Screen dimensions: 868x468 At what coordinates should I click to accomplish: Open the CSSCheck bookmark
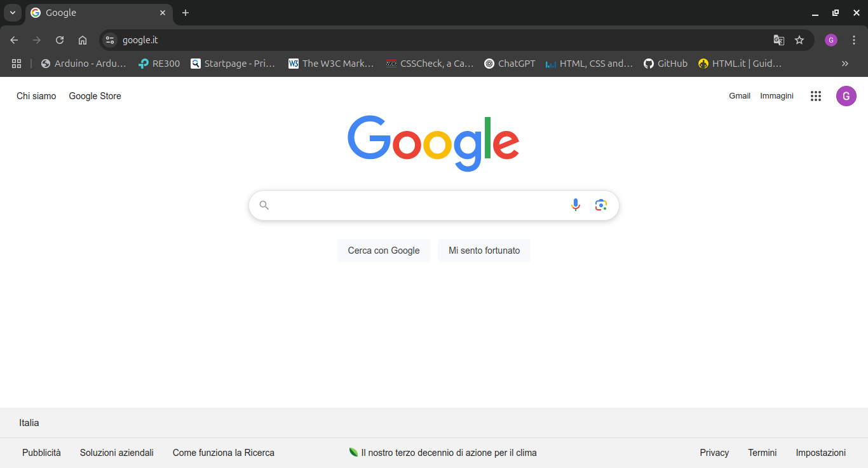pos(430,64)
